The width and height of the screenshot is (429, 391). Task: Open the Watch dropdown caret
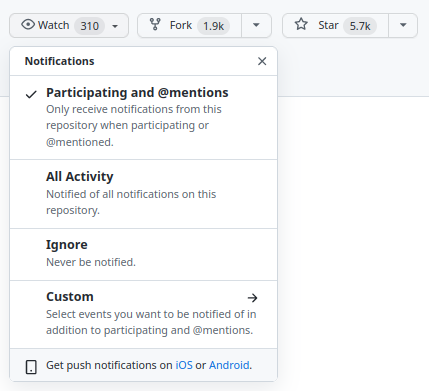[115, 26]
